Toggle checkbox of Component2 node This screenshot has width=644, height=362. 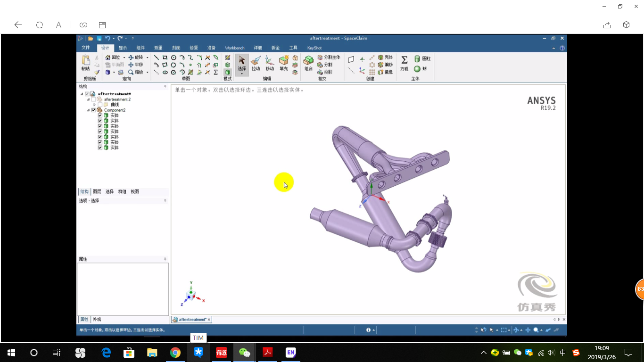pos(93,110)
